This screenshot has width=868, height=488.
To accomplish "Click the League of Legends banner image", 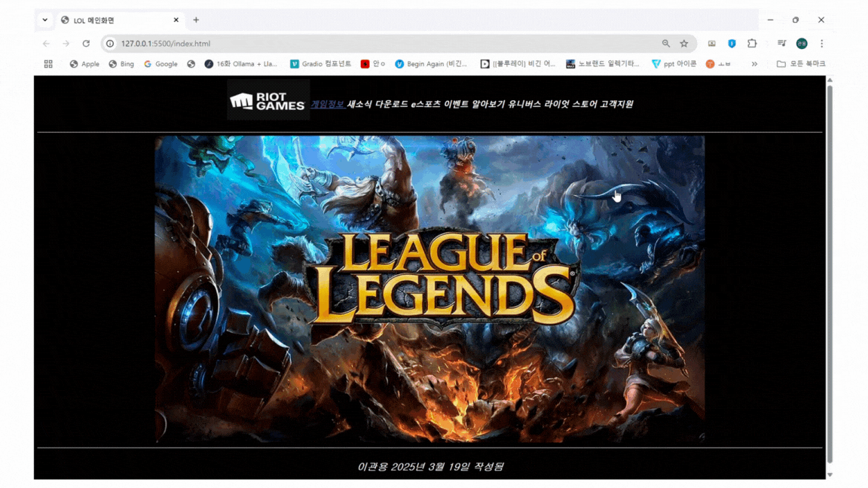I will (x=429, y=289).
